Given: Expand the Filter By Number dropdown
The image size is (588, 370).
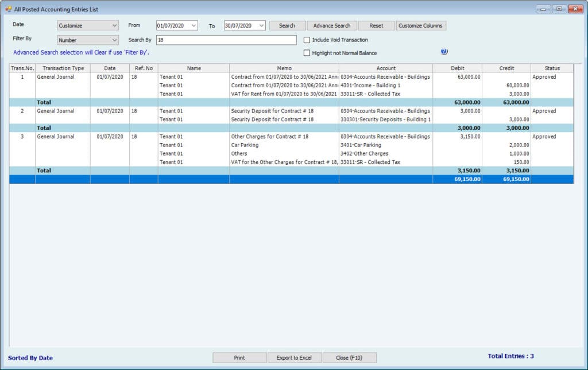Looking at the screenshot, I should pos(88,40).
